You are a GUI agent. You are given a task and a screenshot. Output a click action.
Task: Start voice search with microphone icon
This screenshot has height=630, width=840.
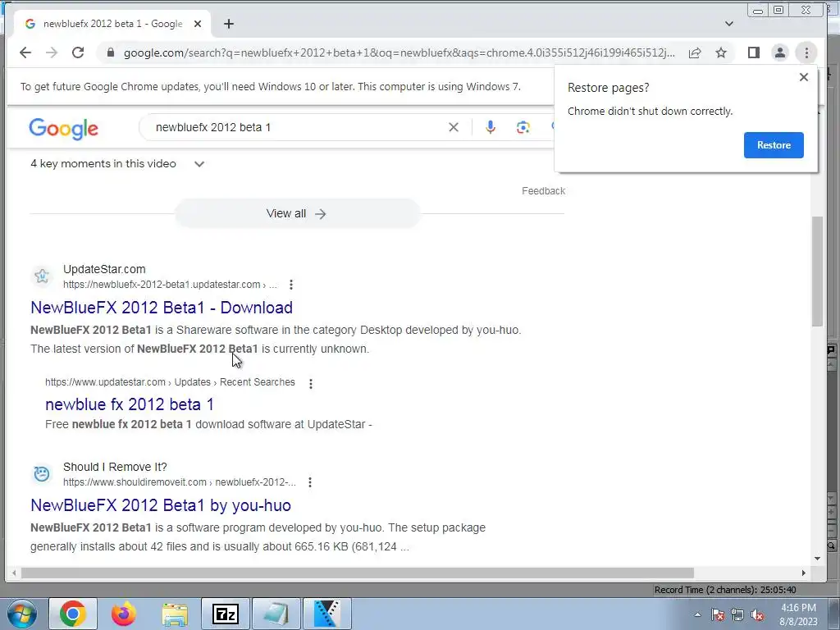[491, 127]
